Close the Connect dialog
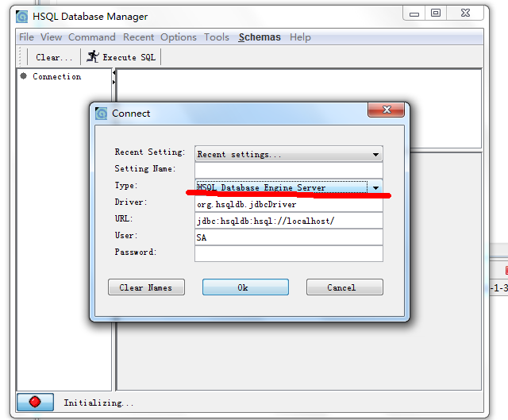 coord(387,110)
